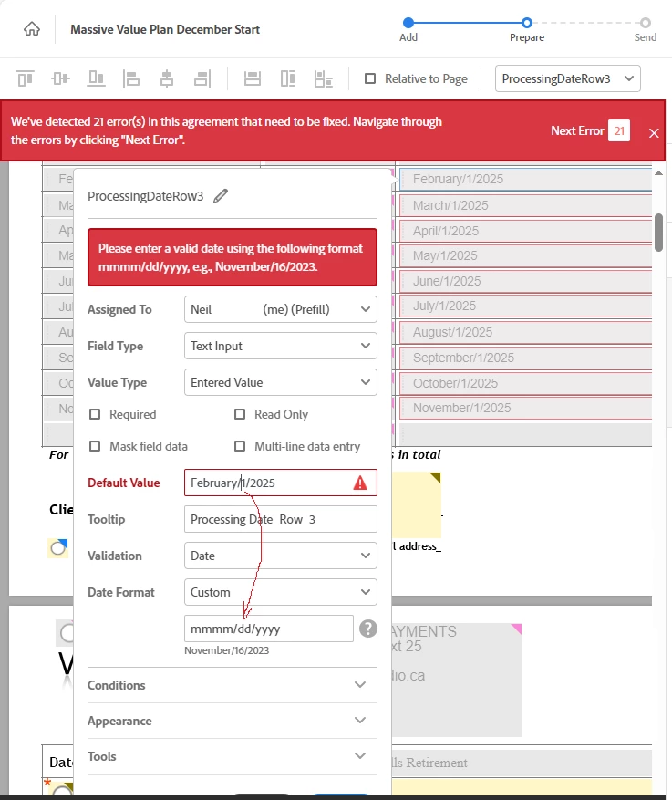Select the March/1/2025 field

coord(526,205)
